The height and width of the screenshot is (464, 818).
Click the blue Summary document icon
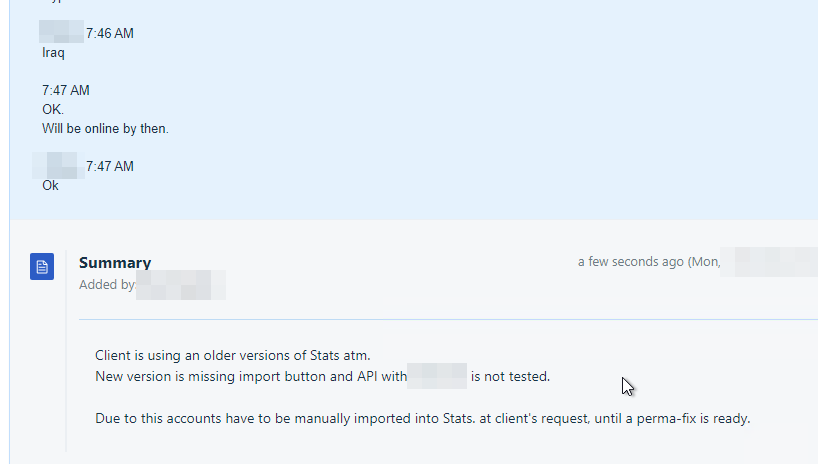[42, 267]
